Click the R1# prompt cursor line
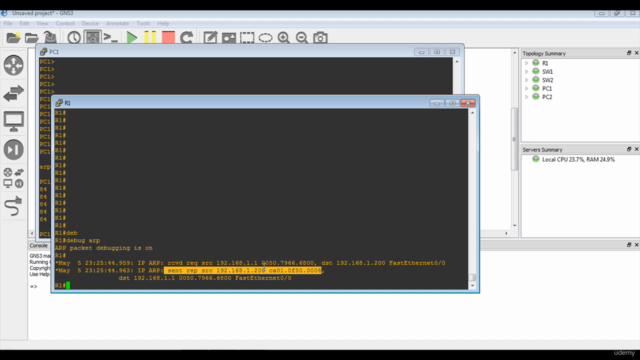 [x=62, y=285]
